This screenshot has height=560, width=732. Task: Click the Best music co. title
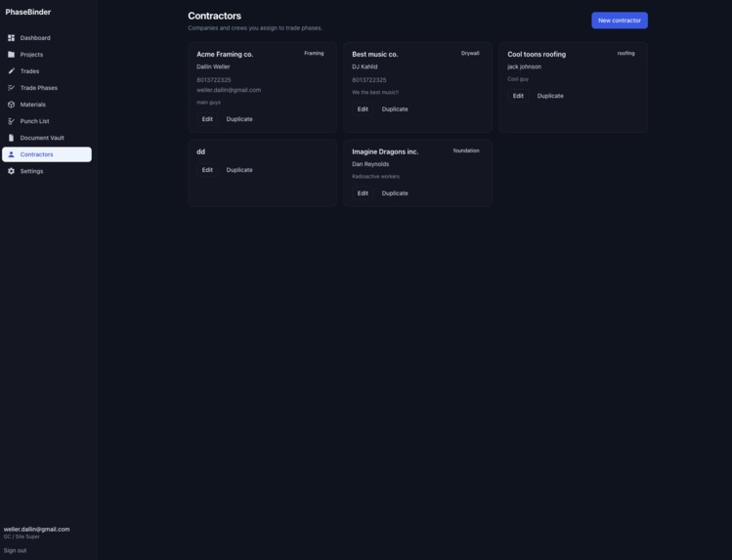375,54
